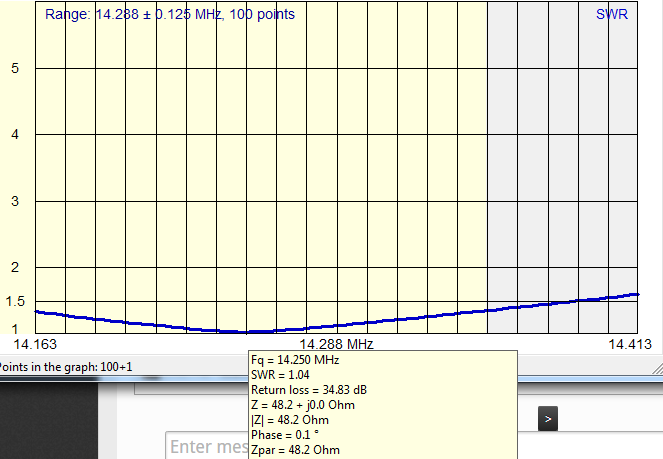This screenshot has height=459, width=663.
Task: Click the 14.163 start frequency label
Action: click(x=34, y=344)
